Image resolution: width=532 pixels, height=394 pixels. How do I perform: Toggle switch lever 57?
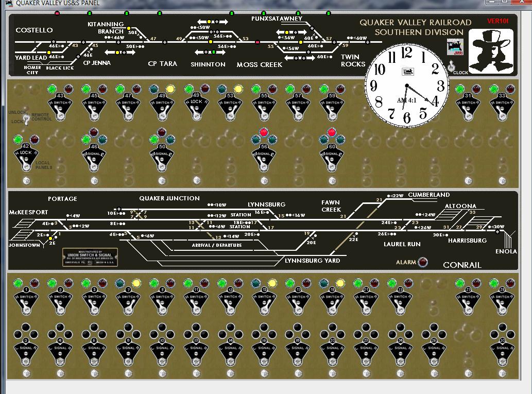(x=298, y=107)
